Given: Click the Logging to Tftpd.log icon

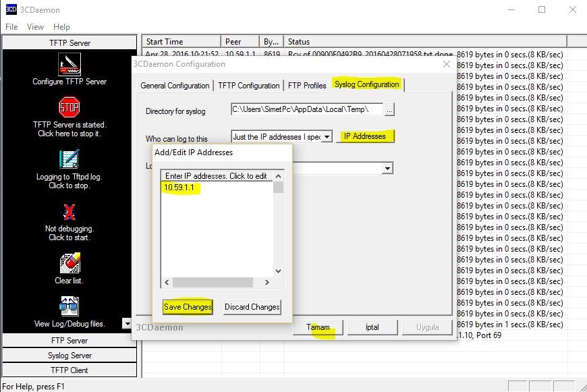Looking at the screenshot, I should click(69, 159).
